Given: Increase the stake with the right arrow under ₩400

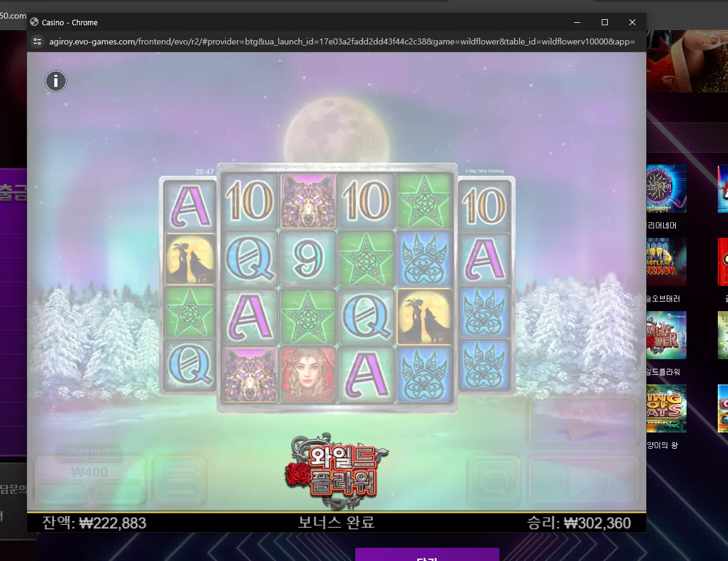Looking at the screenshot, I should tap(118, 494).
